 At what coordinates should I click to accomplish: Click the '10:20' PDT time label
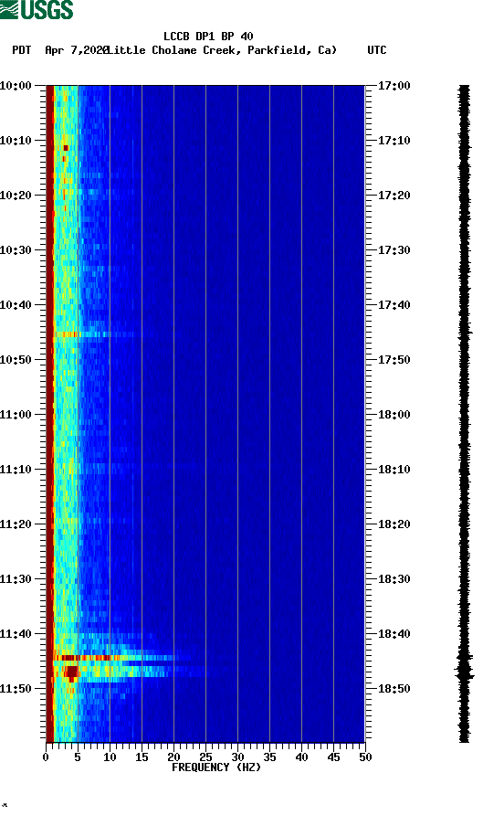click(16, 195)
